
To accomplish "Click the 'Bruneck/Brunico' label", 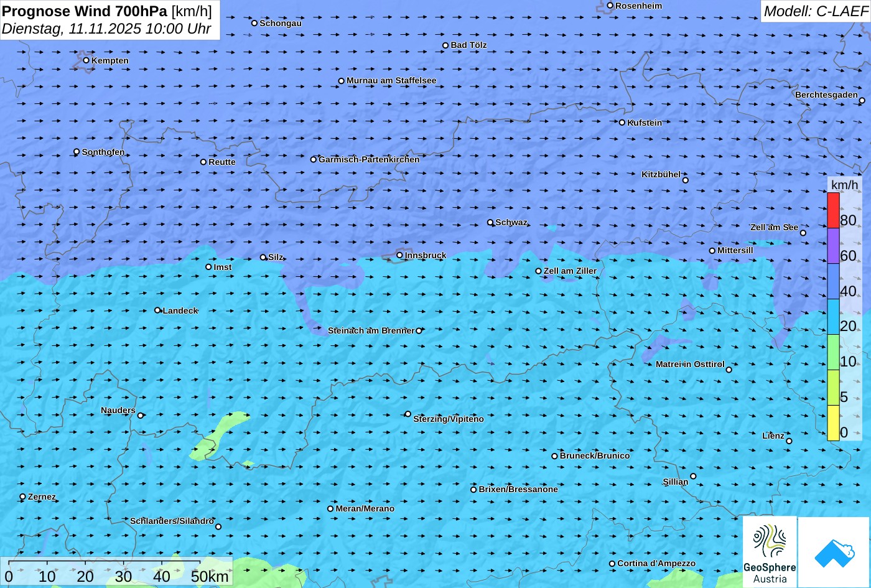I will pos(595,455).
